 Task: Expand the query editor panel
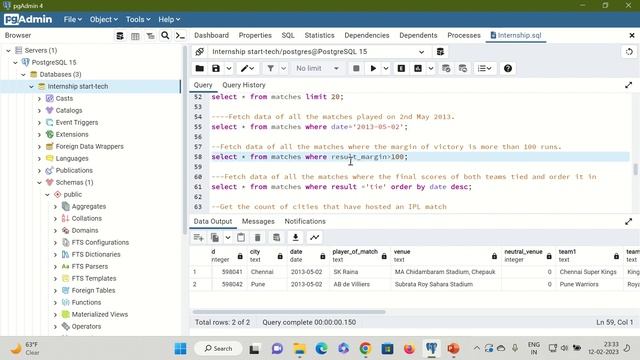coord(629,85)
